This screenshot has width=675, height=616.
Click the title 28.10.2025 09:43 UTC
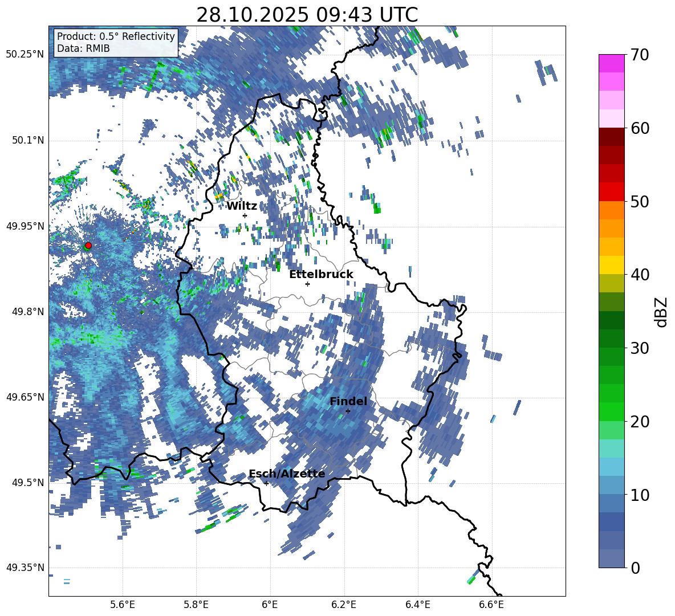(x=307, y=15)
